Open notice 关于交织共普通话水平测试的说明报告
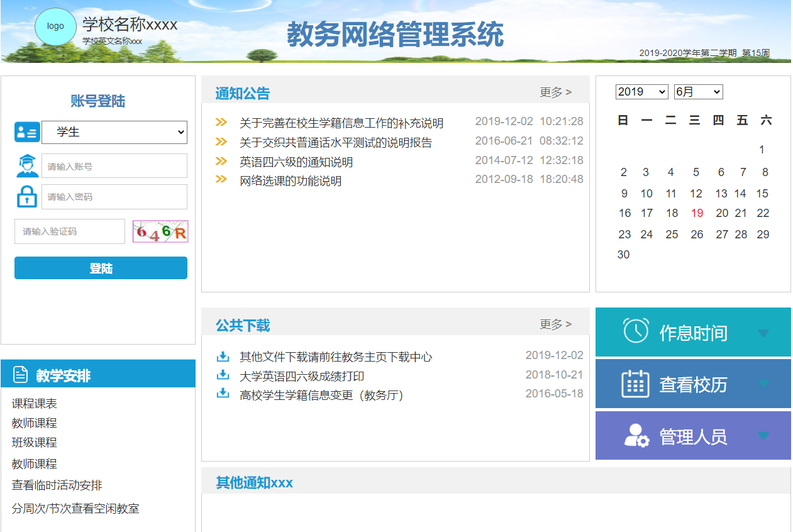793x532 pixels. tap(336, 143)
